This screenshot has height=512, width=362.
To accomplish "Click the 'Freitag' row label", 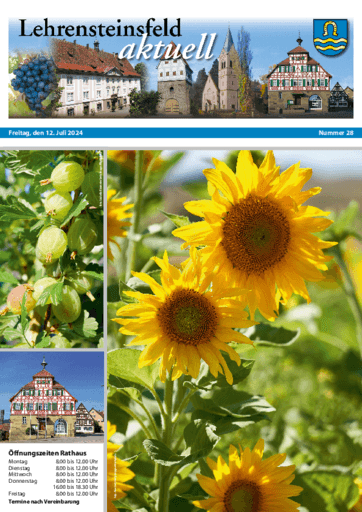I will click(x=17, y=493).
